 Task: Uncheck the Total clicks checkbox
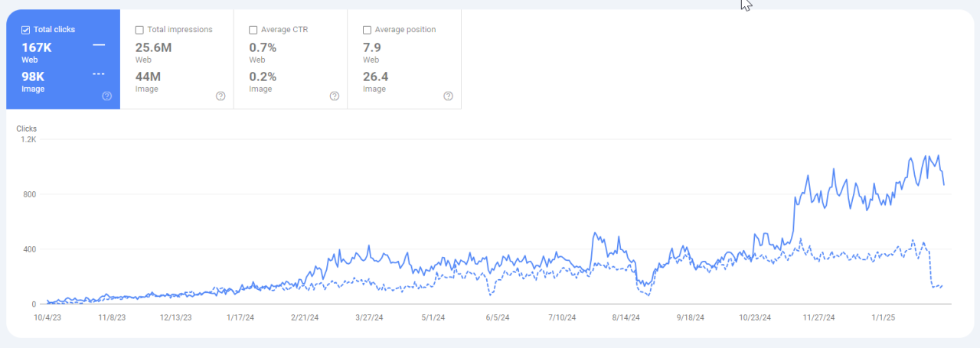[x=26, y=30]
